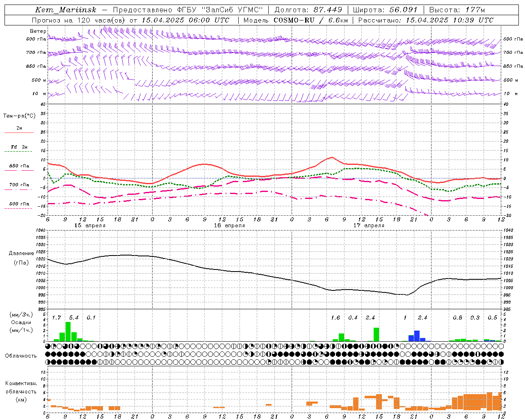Screen dimensions: 525x420
Task: Select the model label COSMO-RU / 6.6км
Action: click(x=311, y=20)
